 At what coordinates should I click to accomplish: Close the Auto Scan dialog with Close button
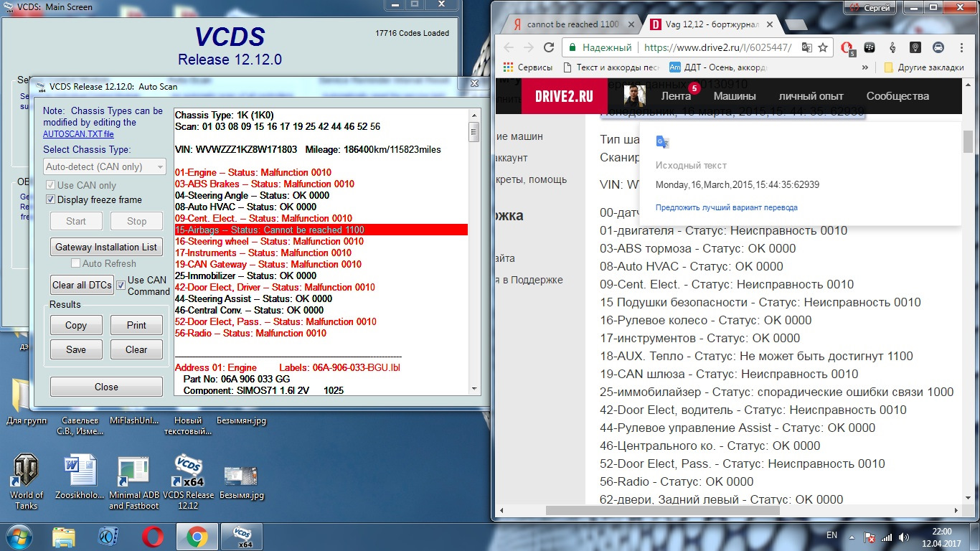[x=106, y=387]
